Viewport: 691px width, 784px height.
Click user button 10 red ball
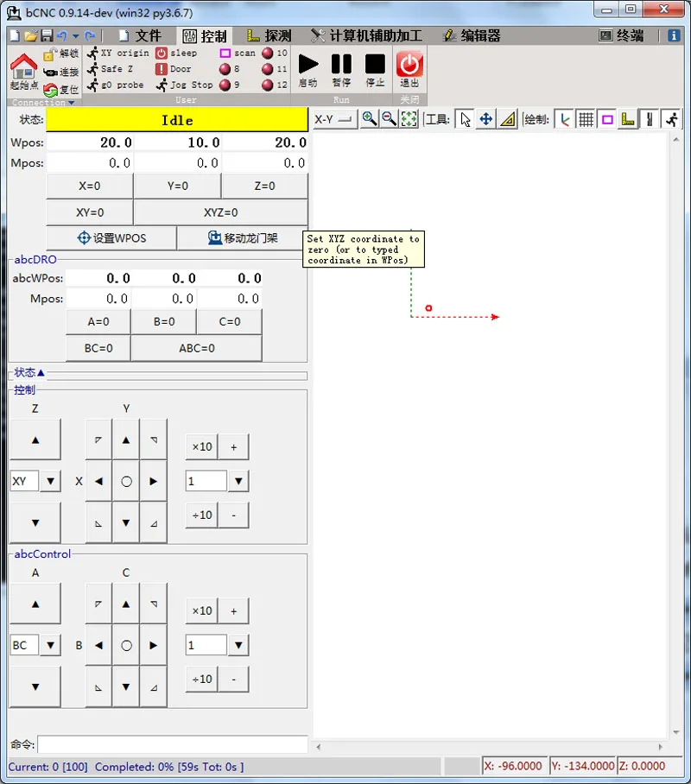pyautogui.click(x=268, y=53)
